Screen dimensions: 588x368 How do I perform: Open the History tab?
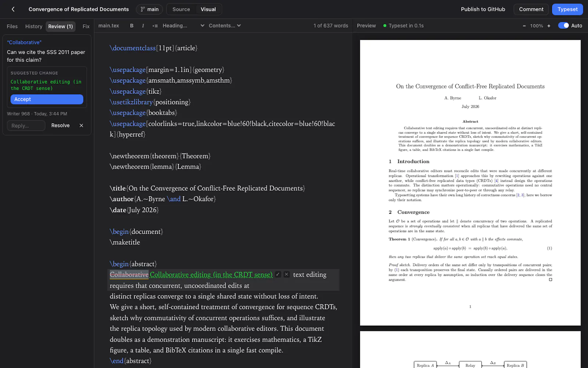[x=34, y=26]
